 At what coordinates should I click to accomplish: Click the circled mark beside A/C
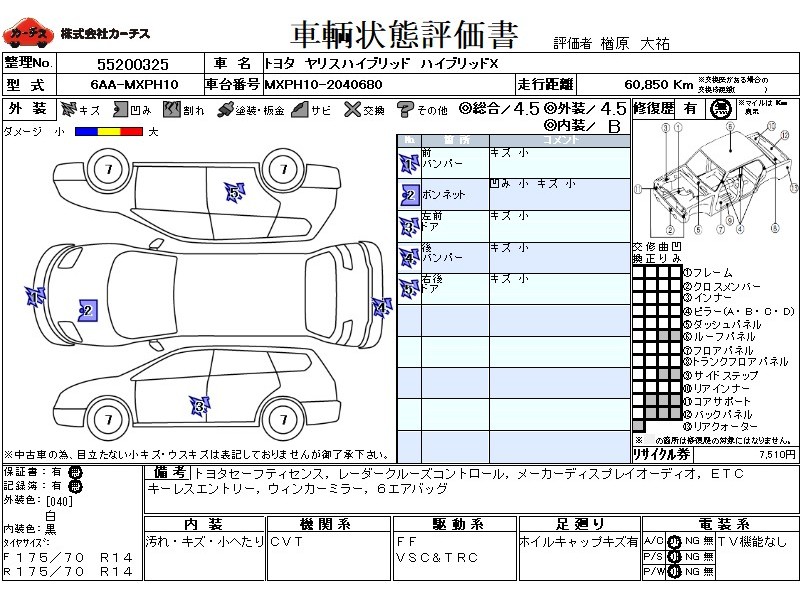coord(674,541)
